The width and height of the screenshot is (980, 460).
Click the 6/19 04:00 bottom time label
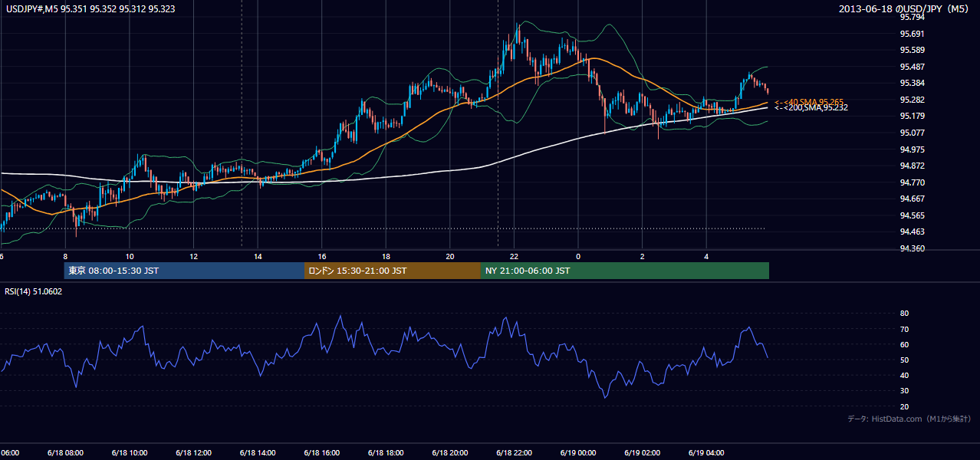point(706,453)
